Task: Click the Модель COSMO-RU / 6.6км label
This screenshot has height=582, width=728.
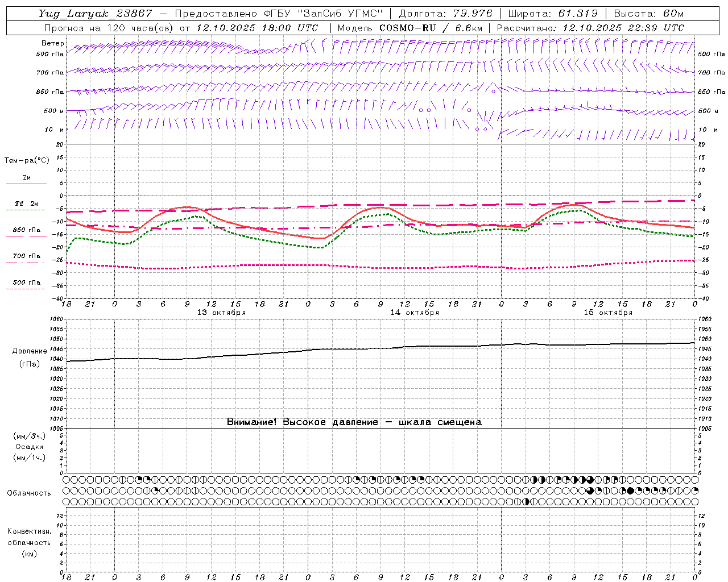Action: pos(410,28)
